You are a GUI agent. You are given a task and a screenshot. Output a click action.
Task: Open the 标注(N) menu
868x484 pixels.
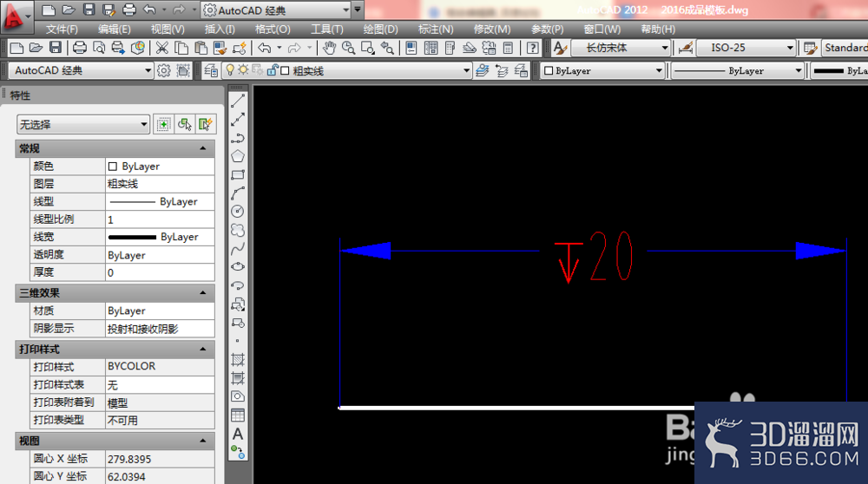click(436, 29)
